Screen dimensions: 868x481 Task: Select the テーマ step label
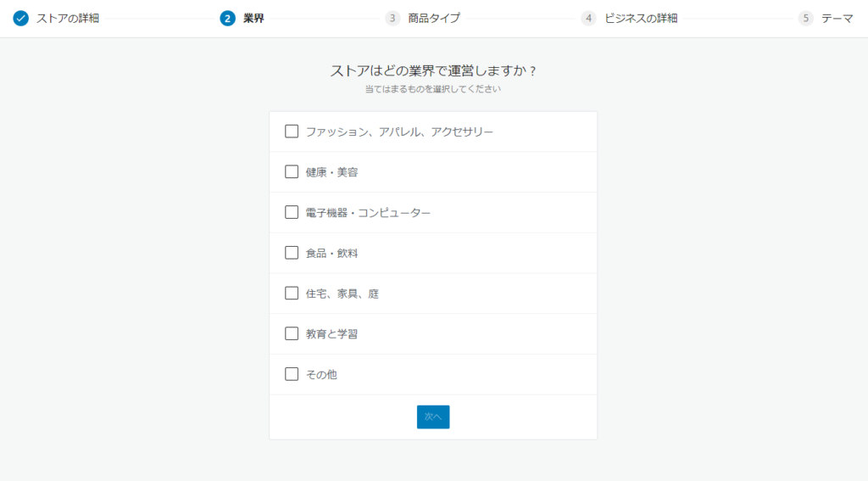(x=837, y=19)
